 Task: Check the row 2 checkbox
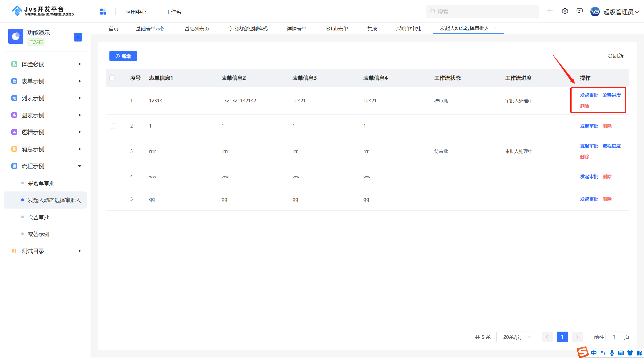[114, 126]
